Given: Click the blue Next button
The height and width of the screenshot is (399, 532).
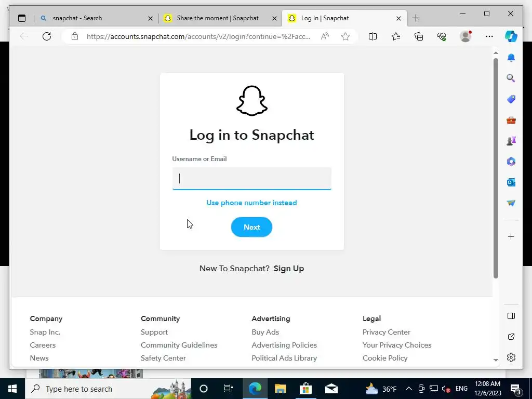Looking at the screenshot, I should [x=251, y=227].
